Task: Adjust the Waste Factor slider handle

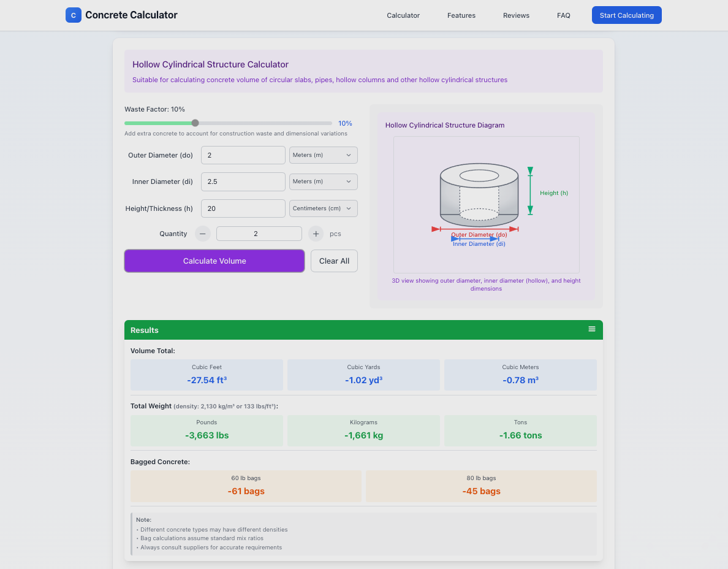Action: tap(195, 123)
